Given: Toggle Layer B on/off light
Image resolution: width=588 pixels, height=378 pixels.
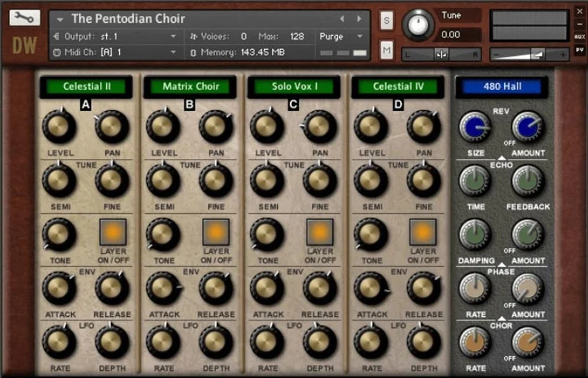Looking at the screenshot, I should point(216,232).
